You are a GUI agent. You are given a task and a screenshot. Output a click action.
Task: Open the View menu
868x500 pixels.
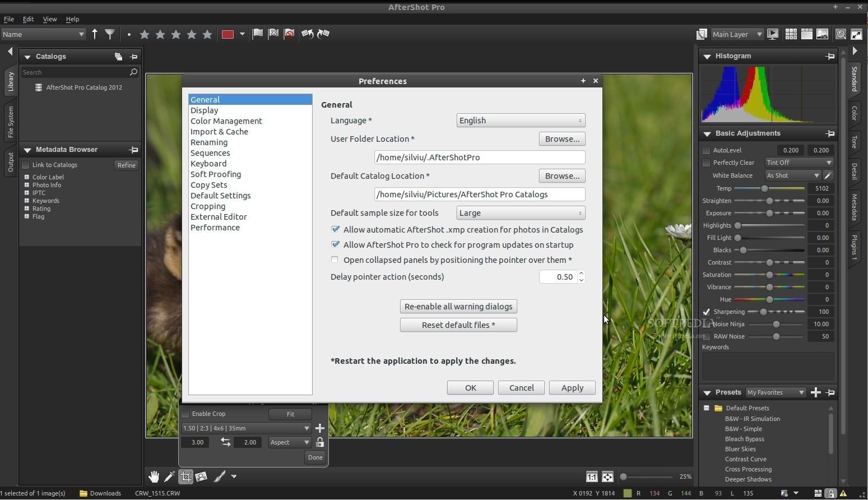pyautogui.click(x=50, y=19)
